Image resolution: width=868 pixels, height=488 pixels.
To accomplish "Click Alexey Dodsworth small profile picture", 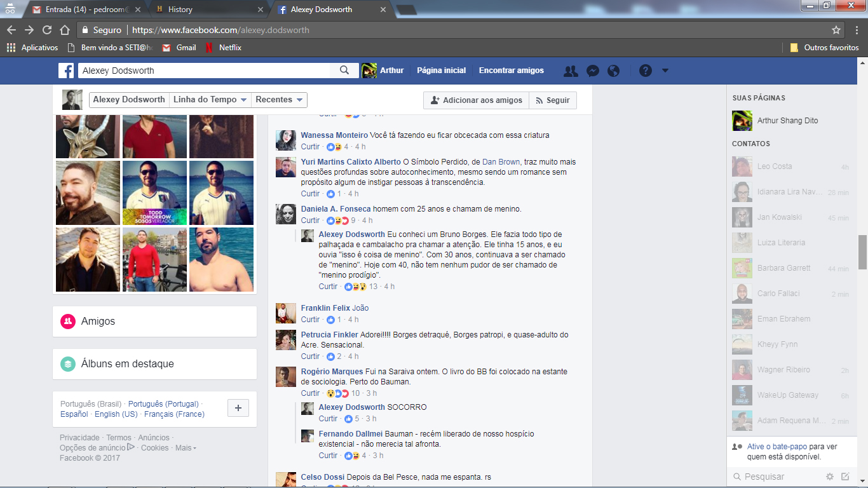I will (x=72, y=100).
